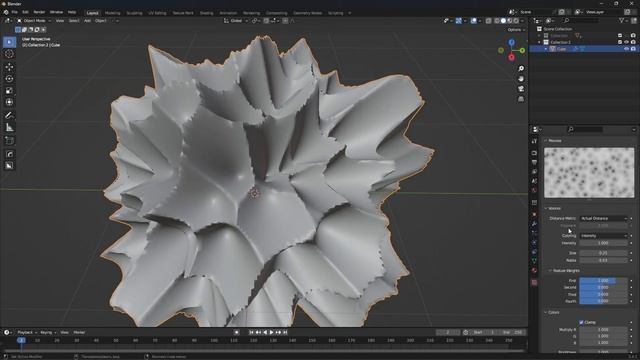
Task: Open the Texture properties tab
Action: pyautogui.click(x=534, y=282)
